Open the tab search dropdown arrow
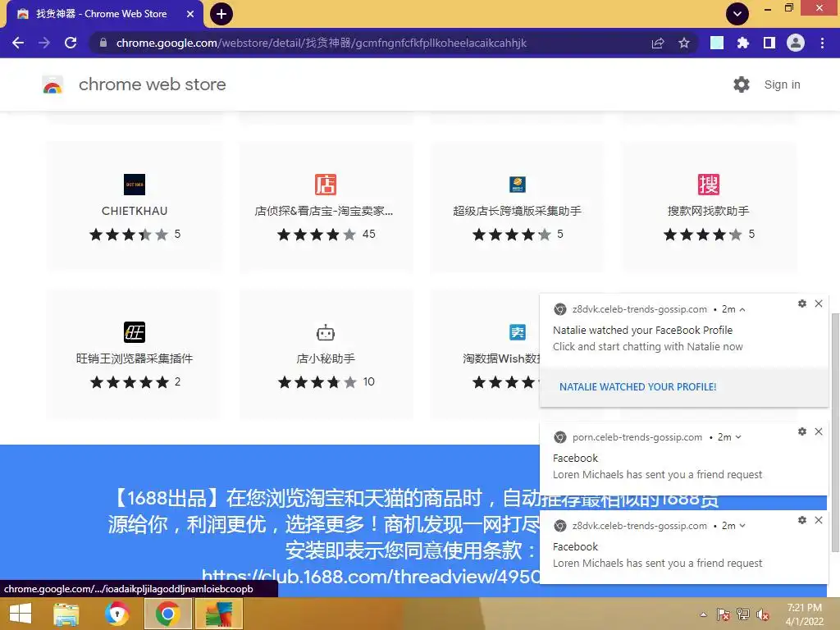 [737, 14]
